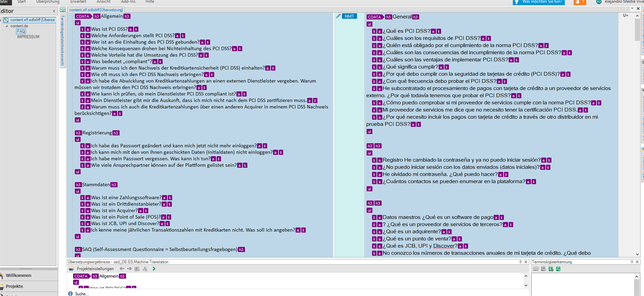Click target text "¿Qué significa cumplir?"

410,67
